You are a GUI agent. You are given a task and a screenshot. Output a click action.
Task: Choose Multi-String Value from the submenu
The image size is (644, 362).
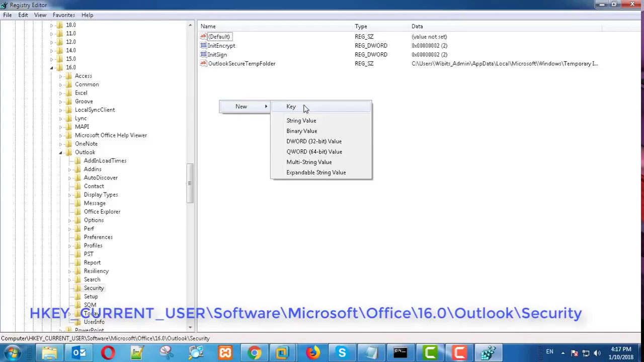click(321, 162)
